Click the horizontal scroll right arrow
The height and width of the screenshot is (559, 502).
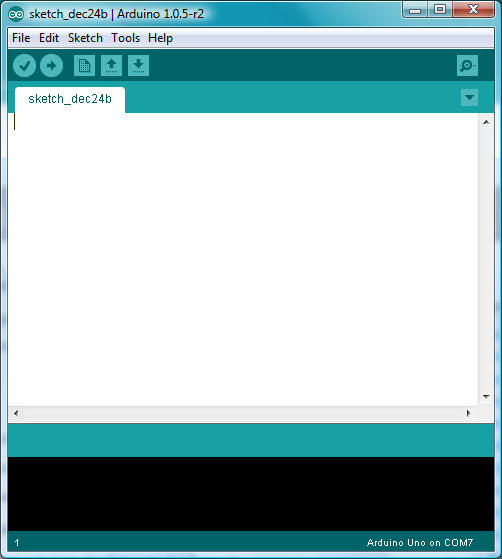pos(468,414)
